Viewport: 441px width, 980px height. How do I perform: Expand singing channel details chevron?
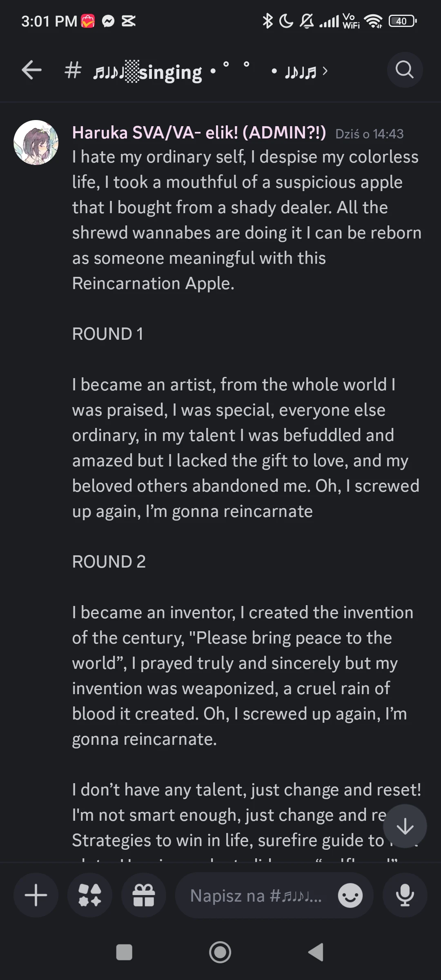pyautogui.click(x=325, y=71)
